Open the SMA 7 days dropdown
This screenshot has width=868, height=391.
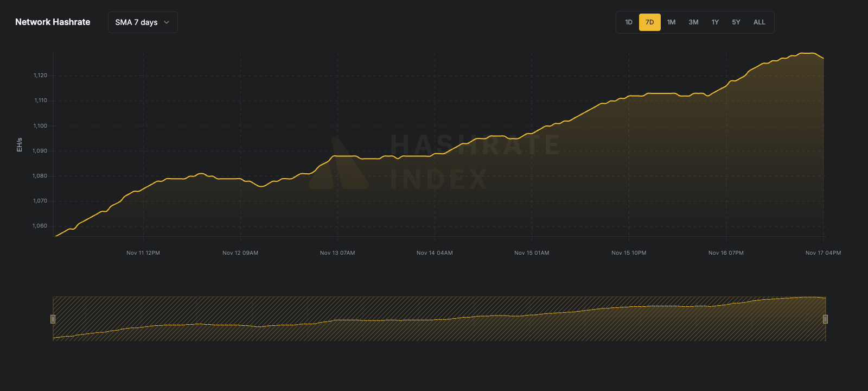click(142, 22)
